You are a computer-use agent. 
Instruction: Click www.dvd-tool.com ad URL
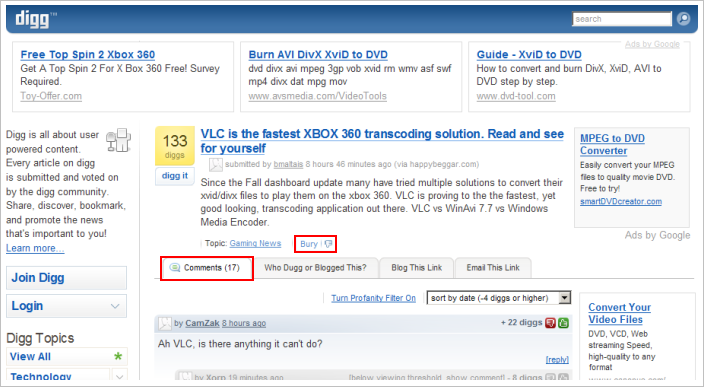coord(516,96)
